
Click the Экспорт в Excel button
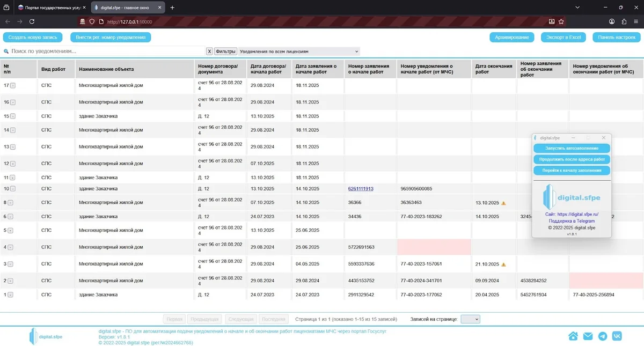[x=563, y=38]
